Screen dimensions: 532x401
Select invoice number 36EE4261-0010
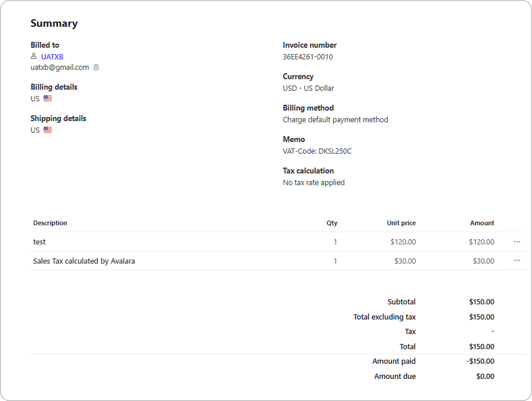(x=308, y=57)
